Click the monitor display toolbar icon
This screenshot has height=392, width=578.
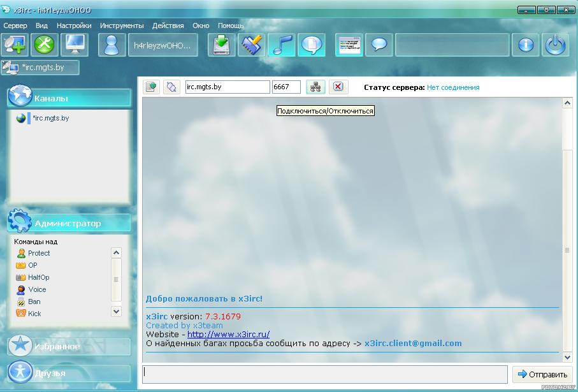(x=75, y=45)
